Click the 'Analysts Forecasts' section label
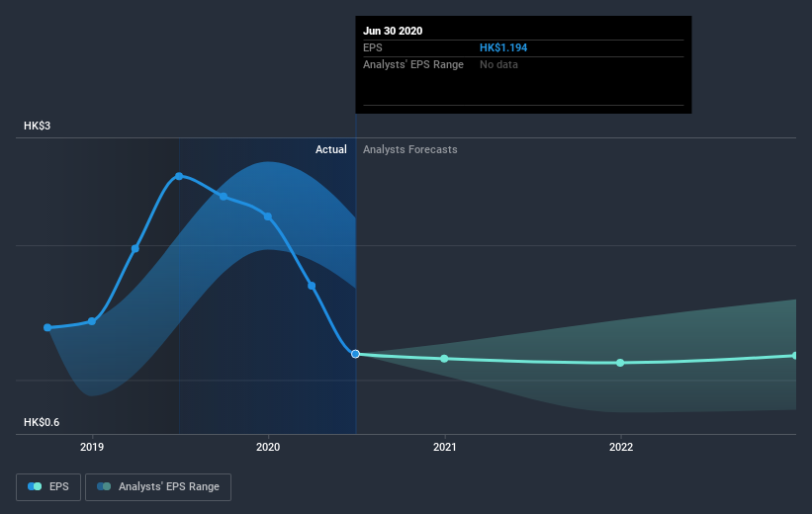The image size is (812, 514). tap(410, 149)
